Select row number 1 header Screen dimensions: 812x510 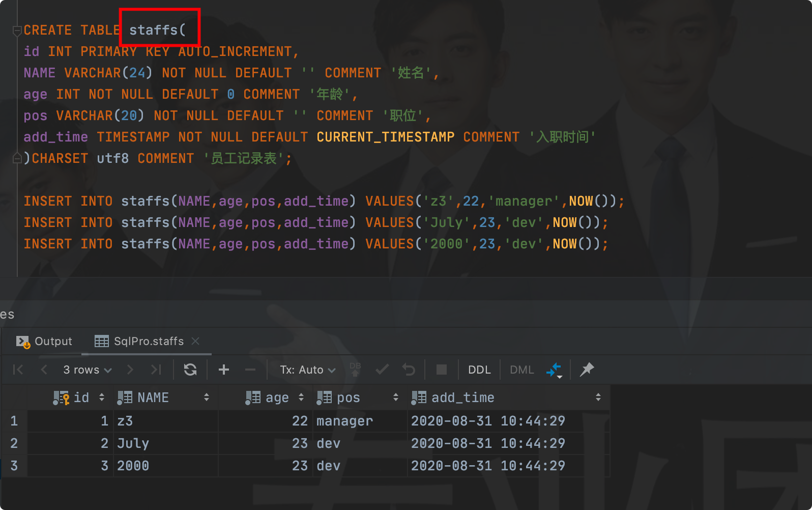click(14, 421)
